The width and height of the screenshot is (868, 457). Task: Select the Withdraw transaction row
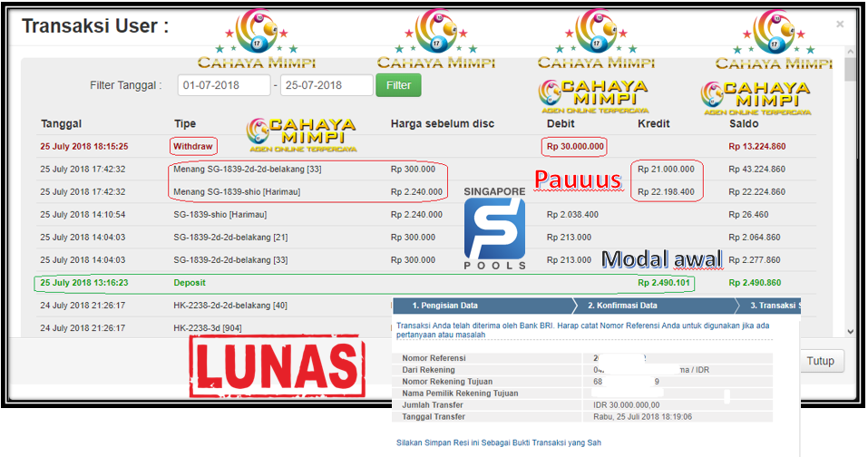click(195, 146)
